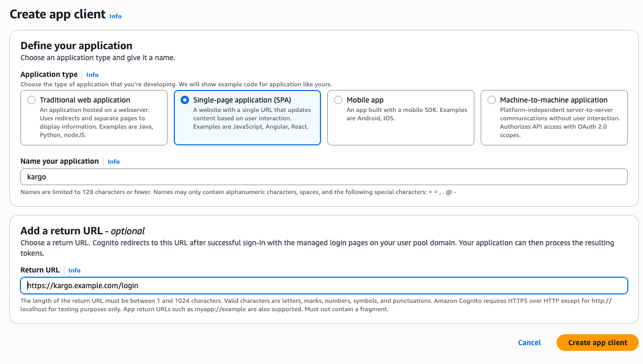The width and height of the screenshot is (643, 364).
Task: Open the Return URL Info link
Action: tap(74, 270)
